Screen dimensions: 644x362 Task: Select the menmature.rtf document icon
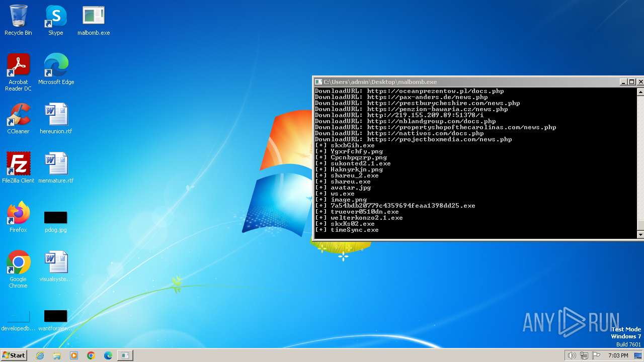56,168
